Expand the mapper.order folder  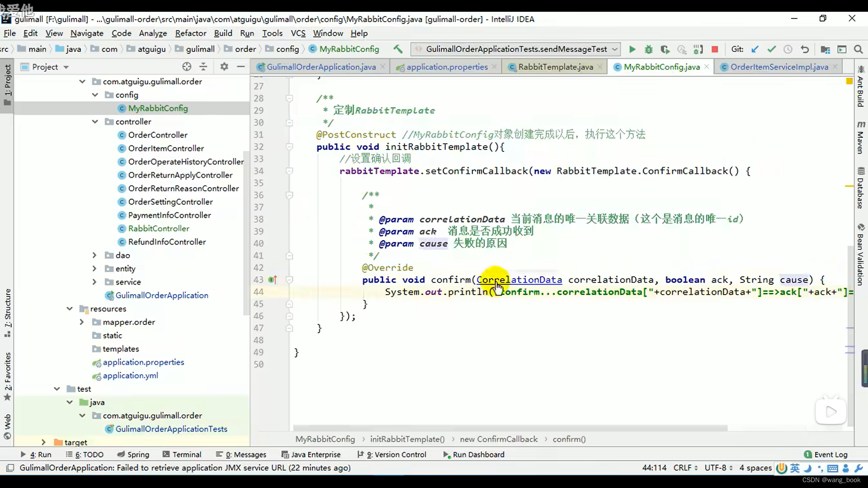click(x=82, y=322)
